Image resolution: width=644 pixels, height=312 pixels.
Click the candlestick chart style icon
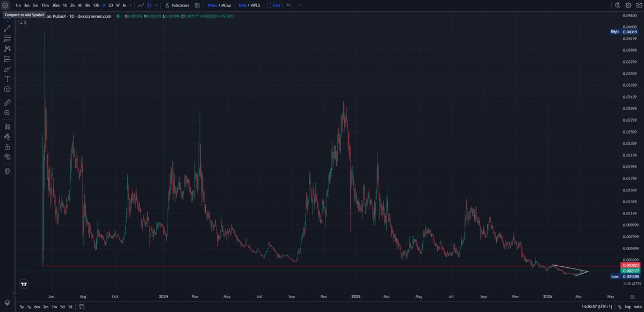pos(149,5)
